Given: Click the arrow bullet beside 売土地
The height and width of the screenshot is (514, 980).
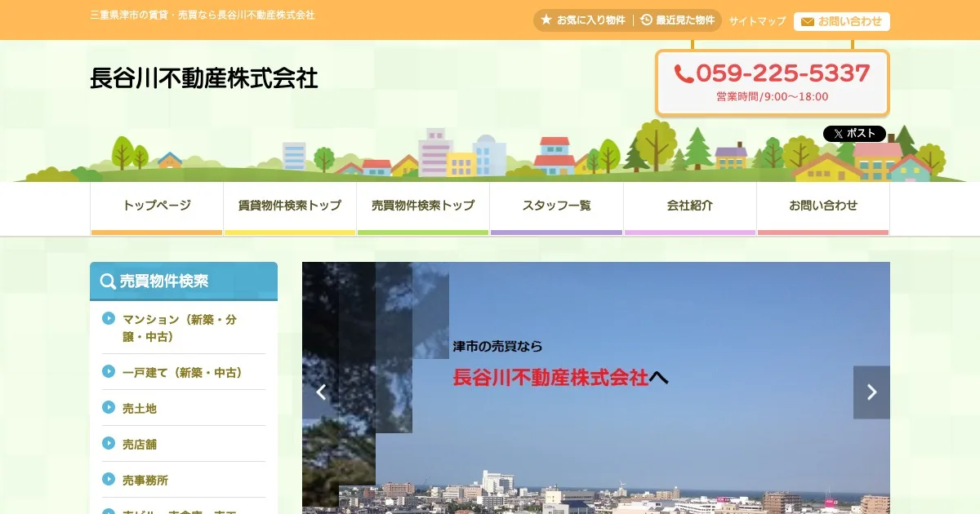Looking at the screenshot, I should (109, 408).
